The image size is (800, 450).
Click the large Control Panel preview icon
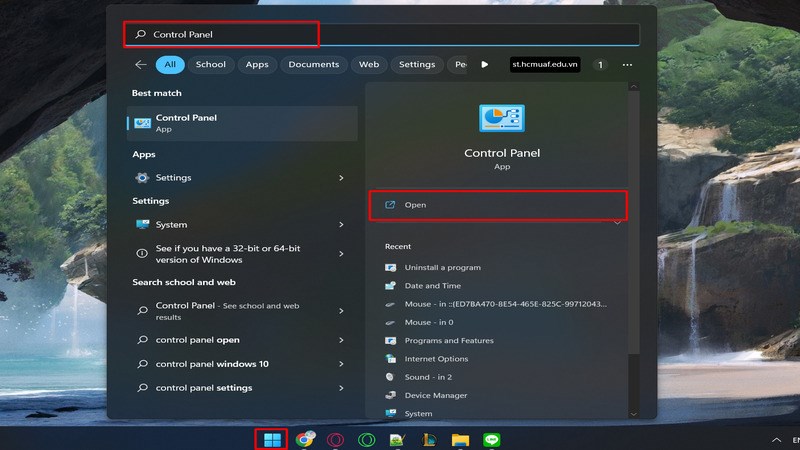point(502,118)
